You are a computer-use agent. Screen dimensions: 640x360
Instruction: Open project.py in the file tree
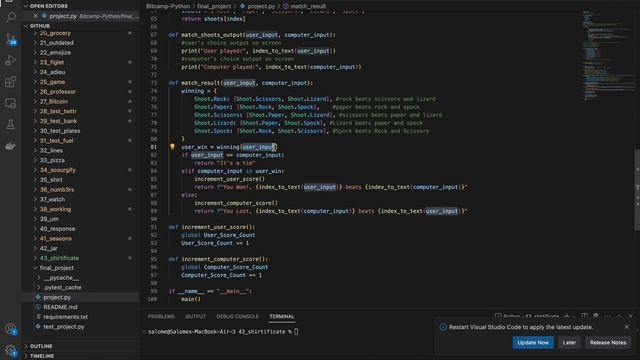[57, 297]
